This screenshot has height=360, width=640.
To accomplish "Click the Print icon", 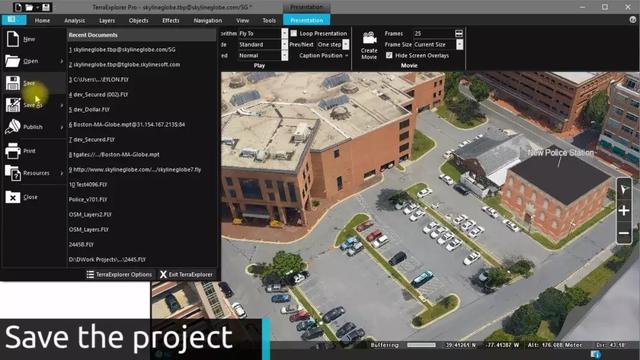I will click(13, 151).
